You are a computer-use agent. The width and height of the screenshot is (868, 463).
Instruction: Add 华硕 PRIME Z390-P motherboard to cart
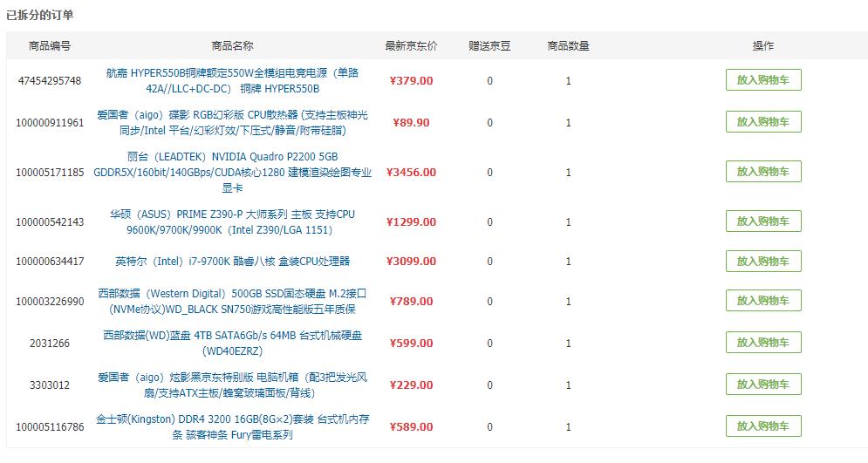click(x=763, y=221)
